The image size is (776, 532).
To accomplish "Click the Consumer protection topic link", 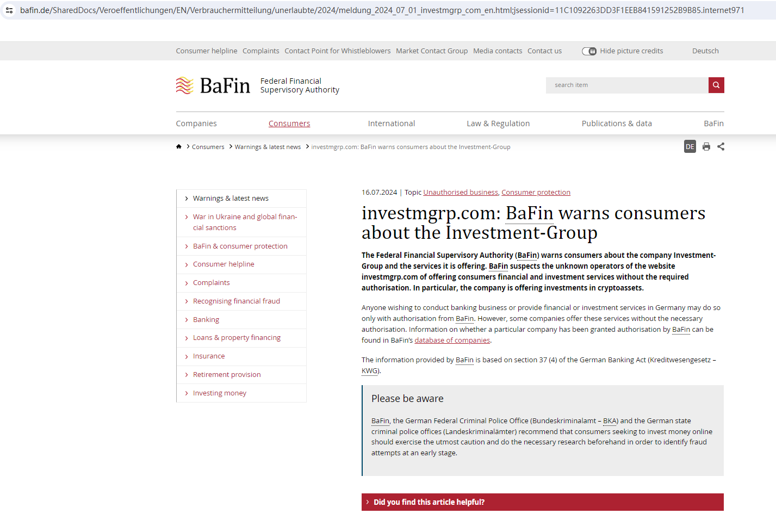I will pos(536,193).
